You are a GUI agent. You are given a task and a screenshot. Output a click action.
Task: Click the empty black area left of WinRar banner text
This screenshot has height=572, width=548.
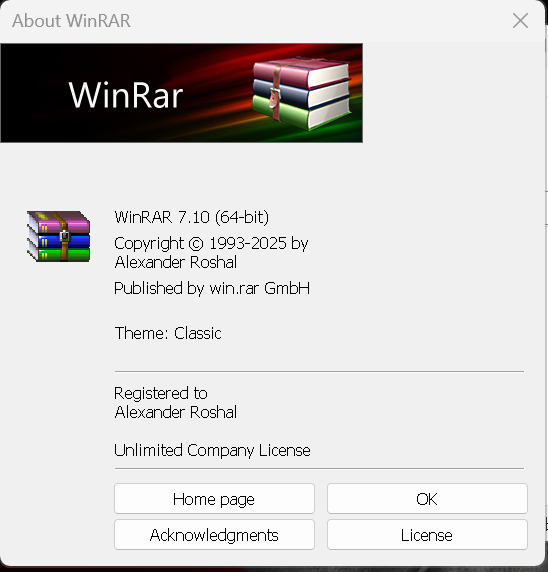tap(34, 93)
